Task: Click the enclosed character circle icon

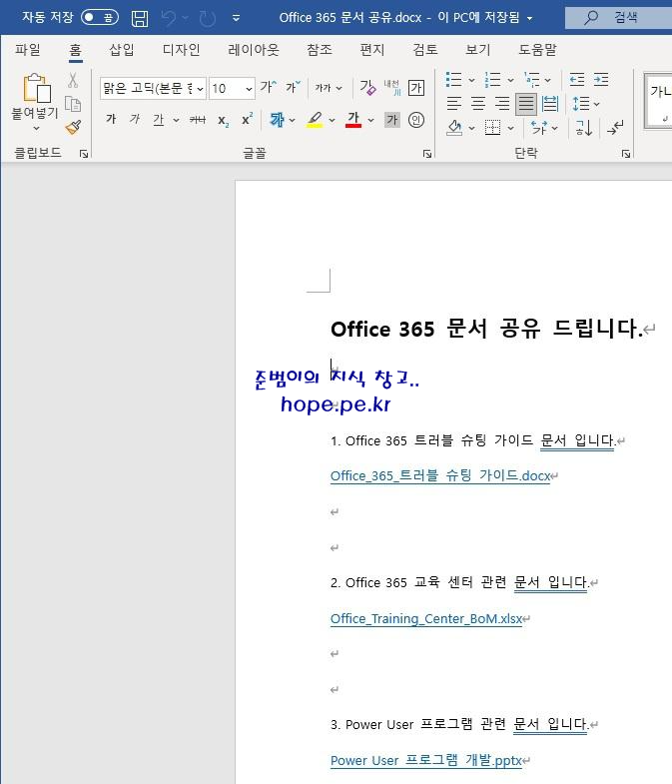Action: [x=416, y=120]
